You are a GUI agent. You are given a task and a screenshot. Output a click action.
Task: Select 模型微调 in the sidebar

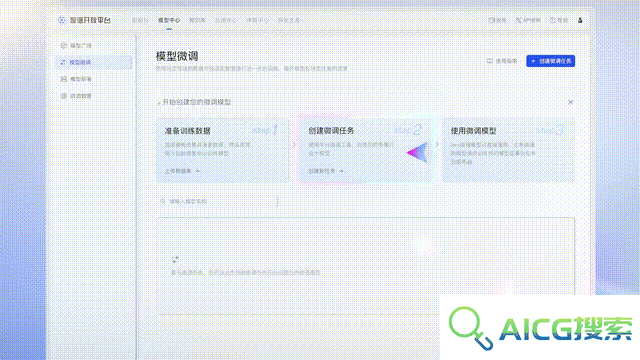[x=94, y=62]
